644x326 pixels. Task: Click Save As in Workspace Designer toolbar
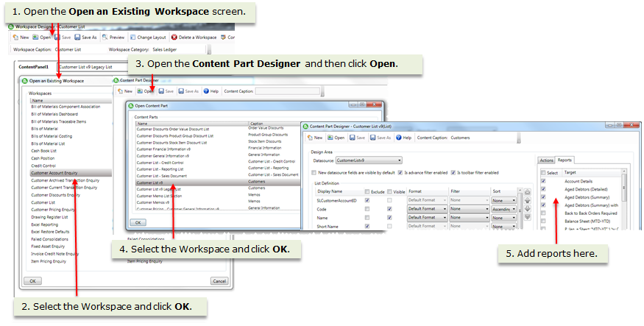(85, 37)
